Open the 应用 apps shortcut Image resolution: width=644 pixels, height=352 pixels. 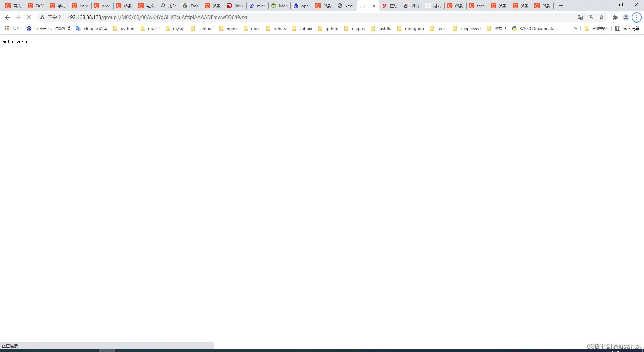click(x=13, y=29)
